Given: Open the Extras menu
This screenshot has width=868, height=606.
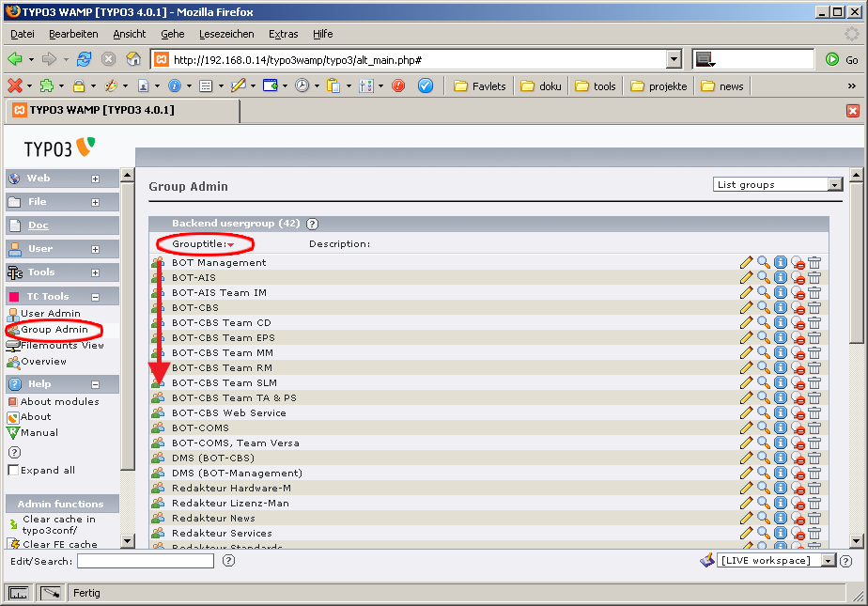Looking at the screenshot, I should (284, 34).
